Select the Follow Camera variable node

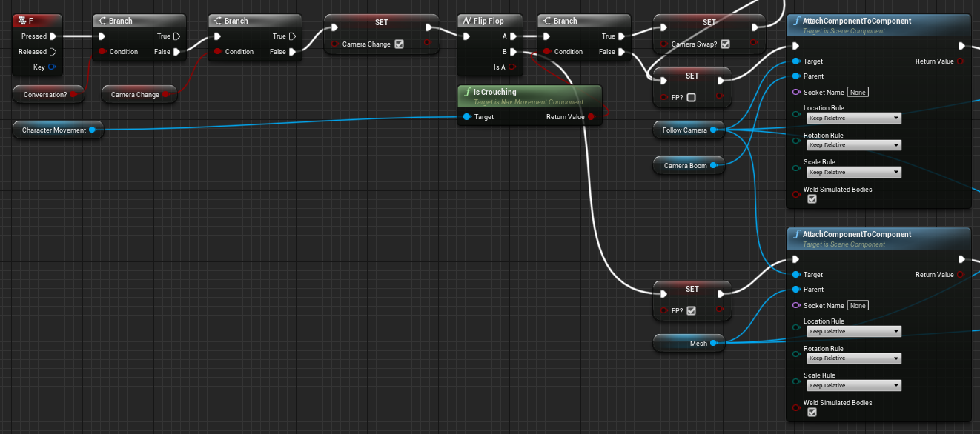(684, 130)
